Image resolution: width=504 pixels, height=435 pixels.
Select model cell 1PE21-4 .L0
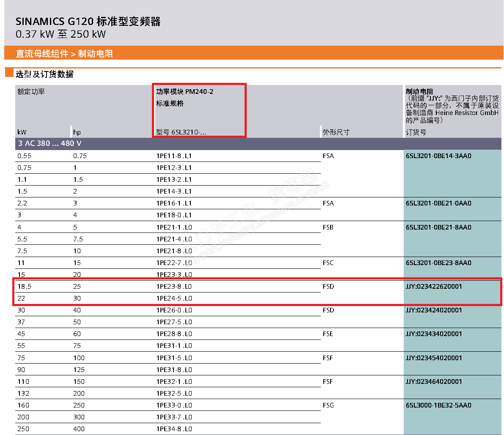click(174, 239)
